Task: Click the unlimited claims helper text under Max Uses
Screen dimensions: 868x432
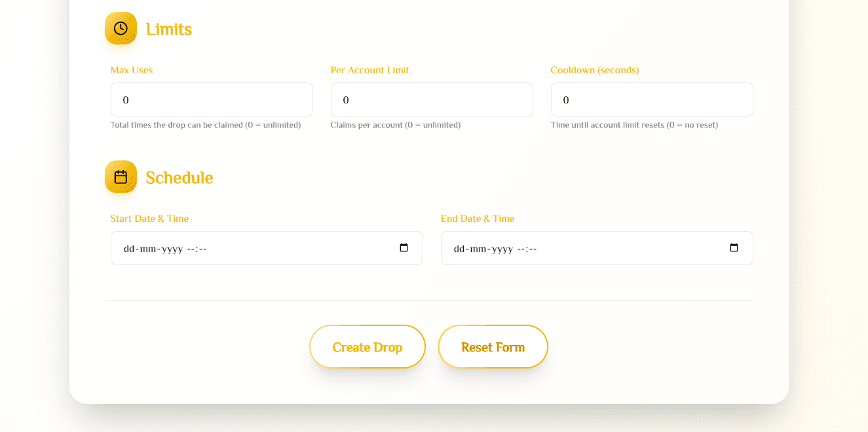Action: point(206,124)
